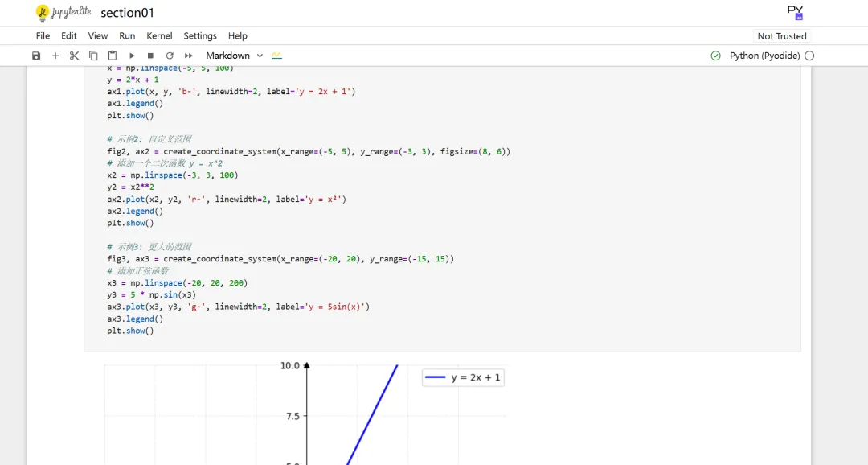Open the View menu
The height and width of the screenshot is (465, 868).
pos(98,35)
